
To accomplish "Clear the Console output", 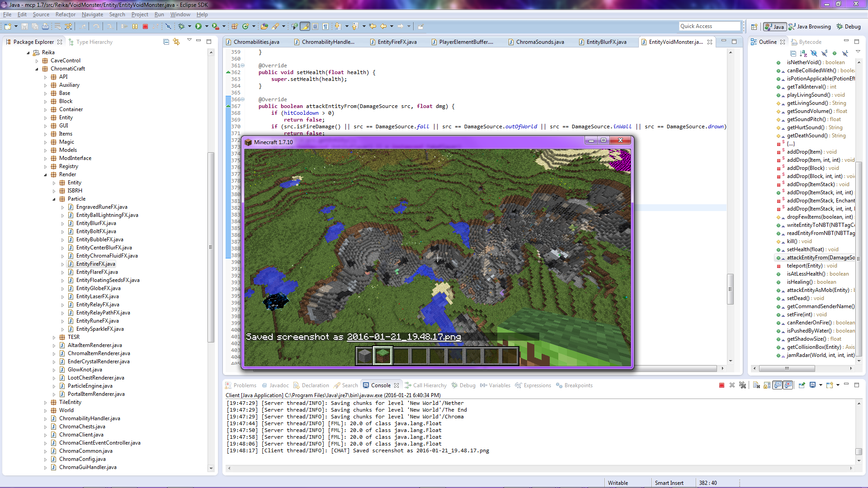I will [x=756, y=385].
